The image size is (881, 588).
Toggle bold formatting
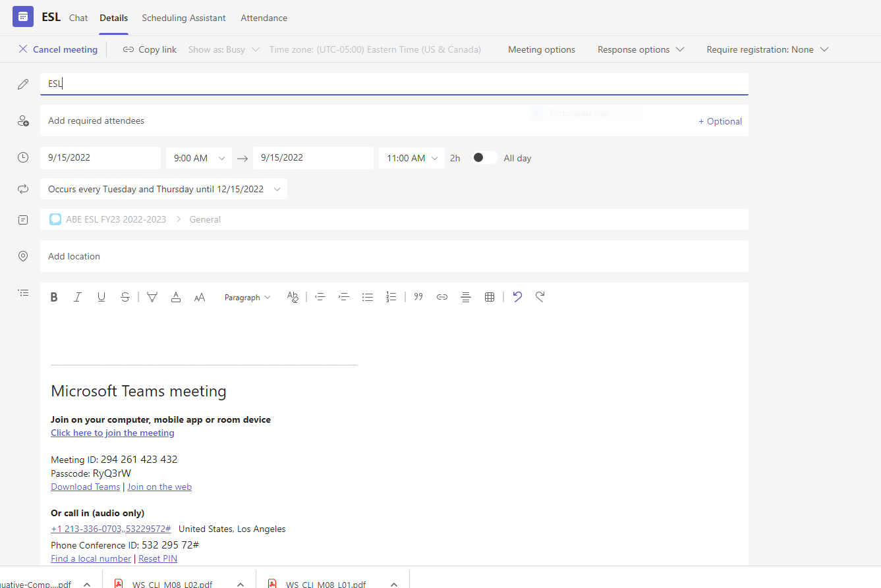(x=54, y=298)
